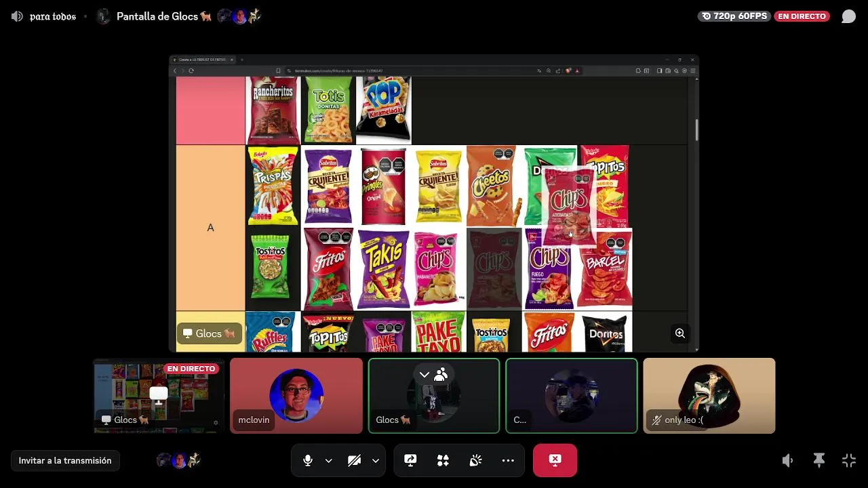Open camera options dropdown arrow
This screenshot has width=868, height=488.
tap(375, 461)
